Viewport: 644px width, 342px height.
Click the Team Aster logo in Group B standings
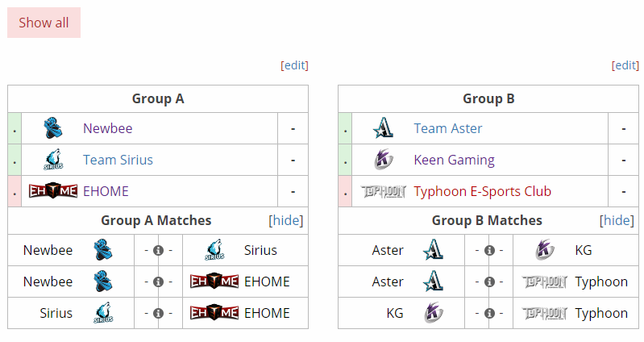point(383,128)
